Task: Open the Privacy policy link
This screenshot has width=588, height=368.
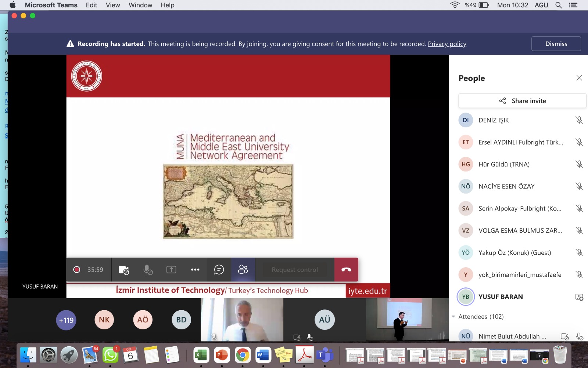Action: point(447,44)
